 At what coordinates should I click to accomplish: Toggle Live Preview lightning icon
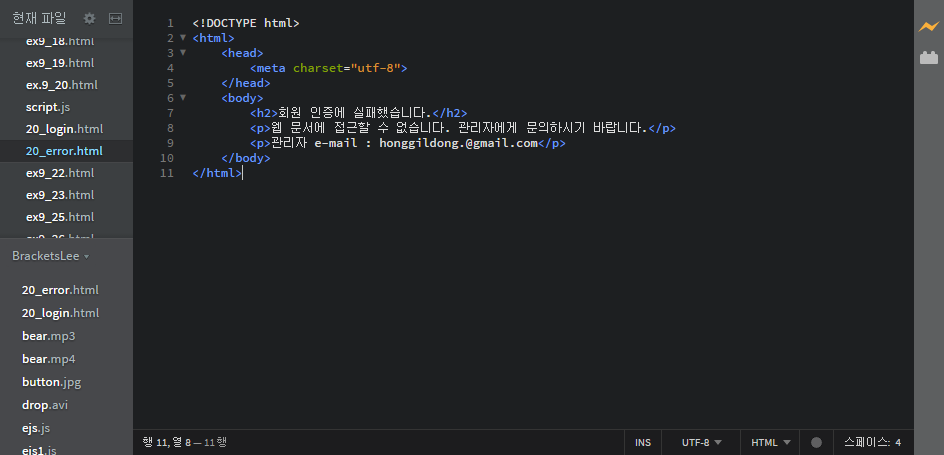[x=929, y=26]
